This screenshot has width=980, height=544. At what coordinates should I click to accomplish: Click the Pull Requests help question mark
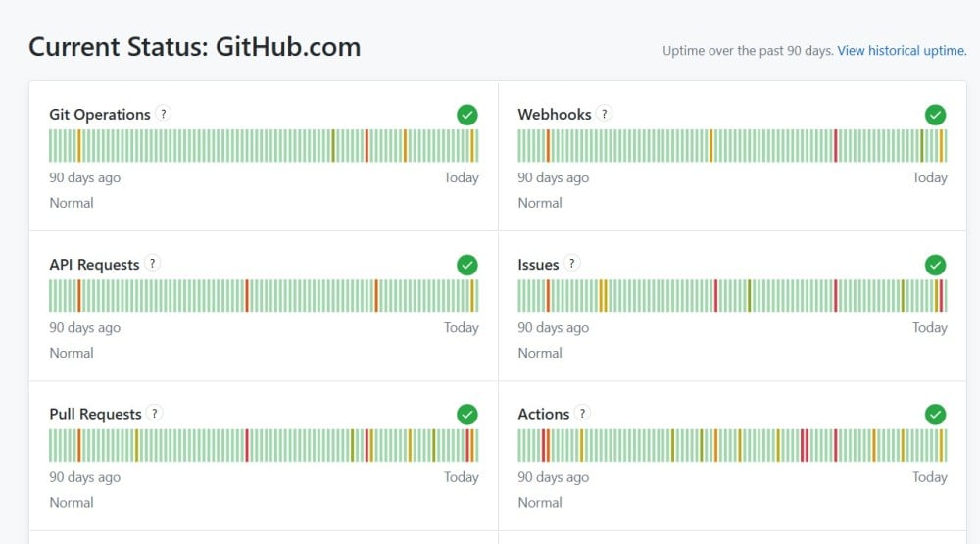(155, 414)
